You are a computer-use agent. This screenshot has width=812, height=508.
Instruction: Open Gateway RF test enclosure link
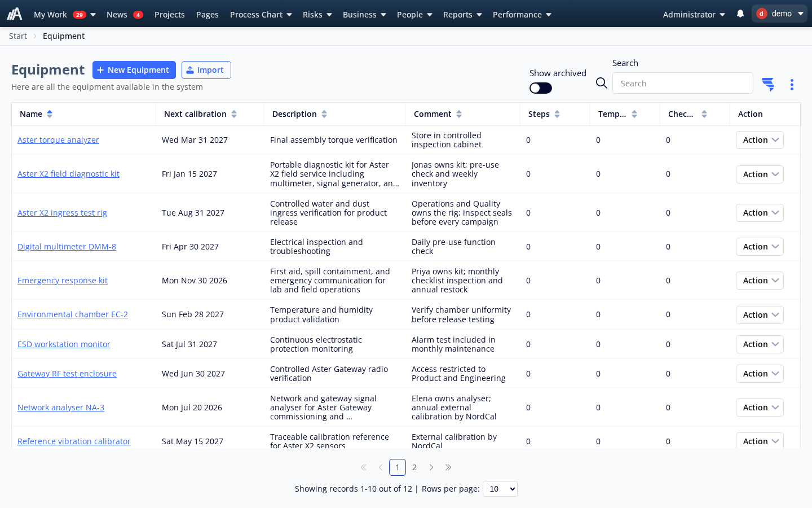67,374
